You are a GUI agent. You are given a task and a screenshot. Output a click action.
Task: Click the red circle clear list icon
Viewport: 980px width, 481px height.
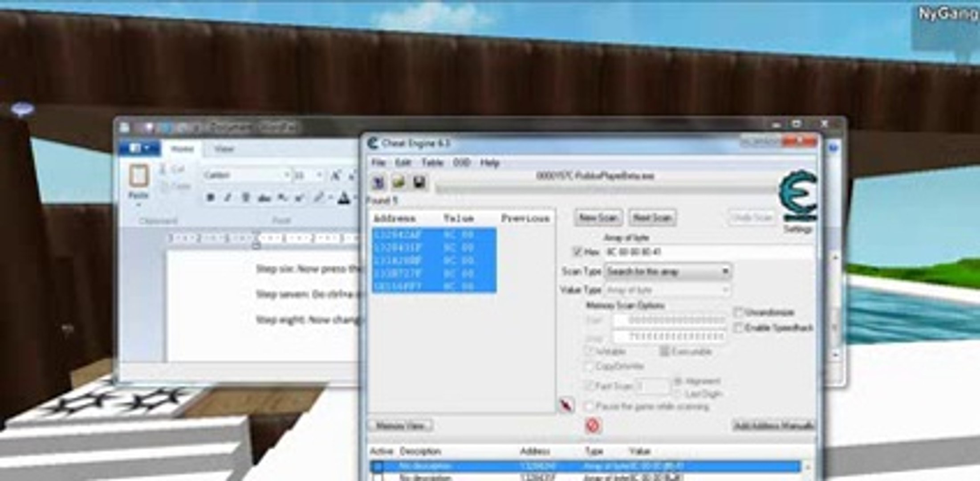[592, 426]
